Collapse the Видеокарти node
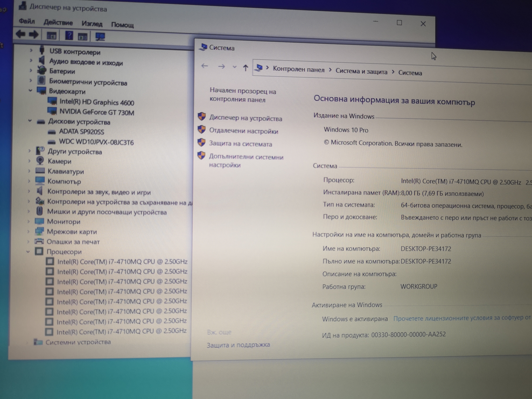This screenshot has height=399, width=532. pyautogui.click(x=30, y=90)
